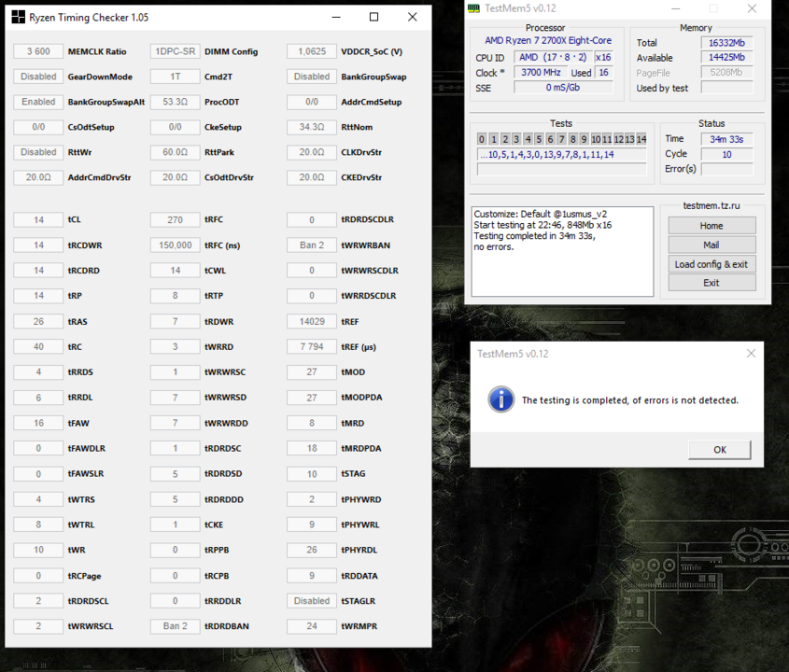The height and width of the screenshot is (672, 789).
Task: Click the Available memory 14425Mb field
Action: (726, 57)
